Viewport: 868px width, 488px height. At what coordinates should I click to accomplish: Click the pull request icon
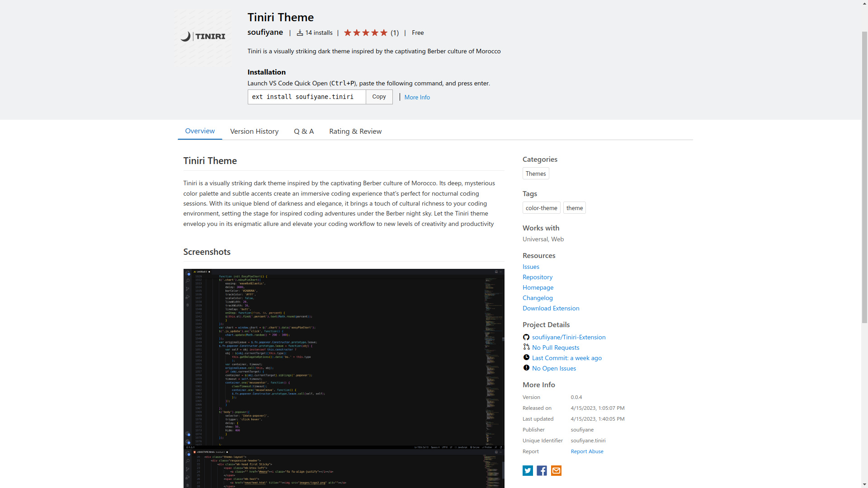pyautogui.click(x=526, y=347)
